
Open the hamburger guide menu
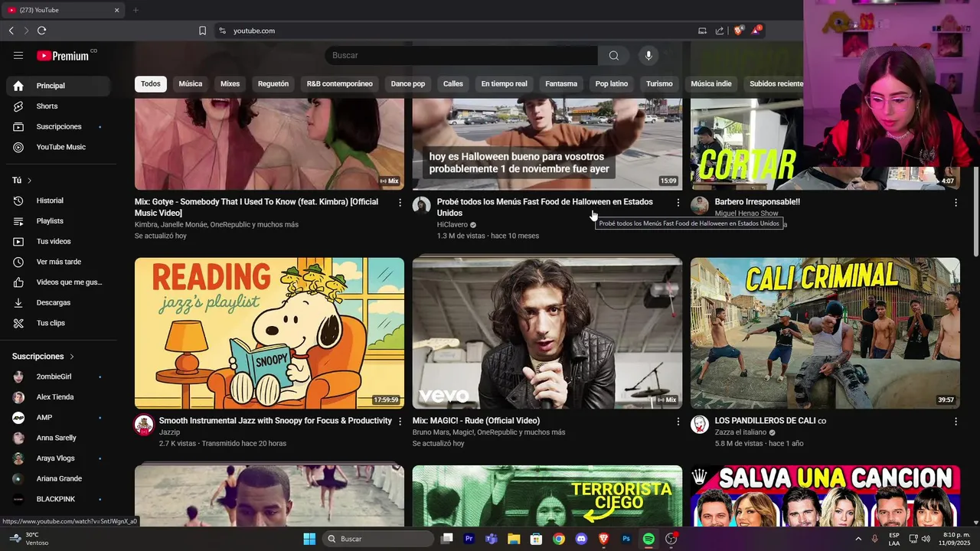18,55
